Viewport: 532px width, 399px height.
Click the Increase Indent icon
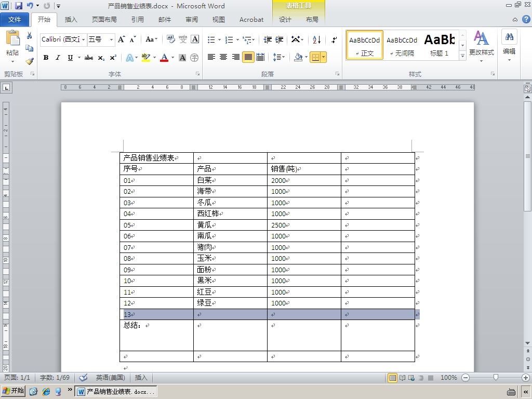tap(279, 39)
